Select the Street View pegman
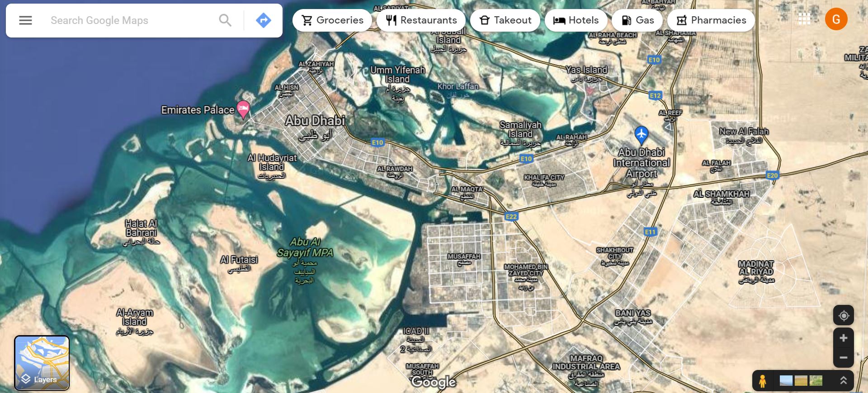The image size is (868, 393). (763, 381)
